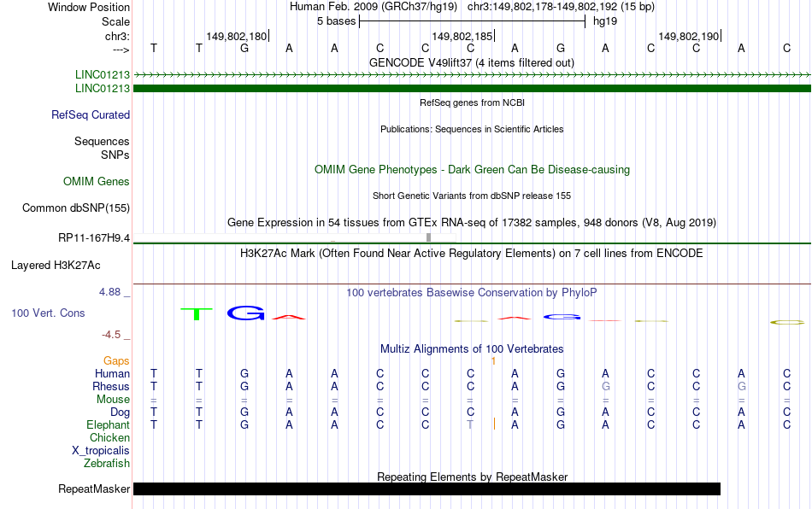Select the Elephant alignment row label
This screenshot has width=812, height=509.
(x=108, y=424)
